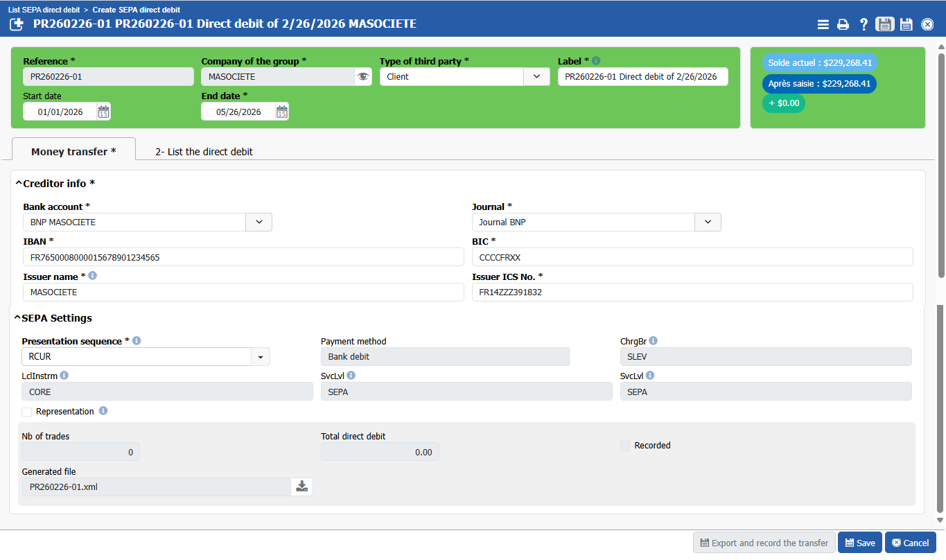Open End date calendar picker
Screen dimensions: 946x560
[x=281, y=112]
